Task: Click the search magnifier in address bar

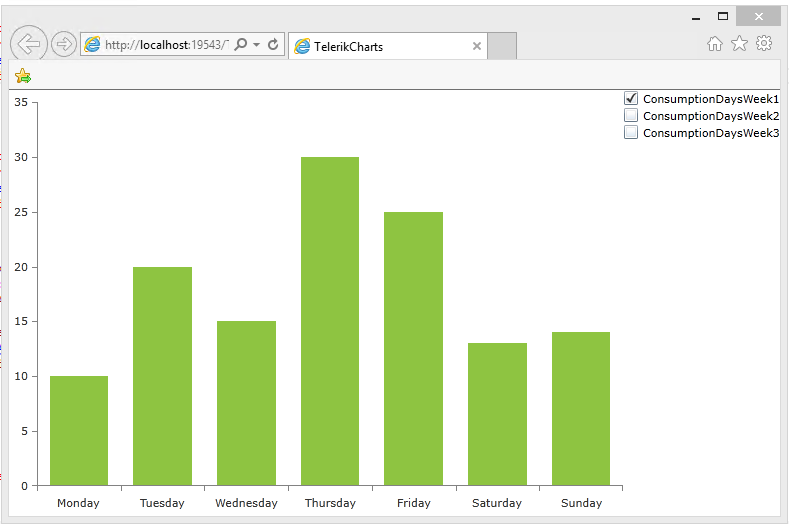Action: pos(240,45)
